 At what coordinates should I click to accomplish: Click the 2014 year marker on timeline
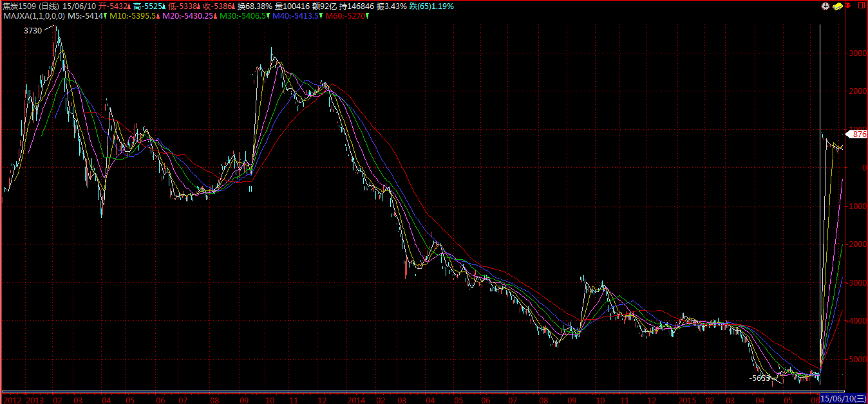click(356, 399)
